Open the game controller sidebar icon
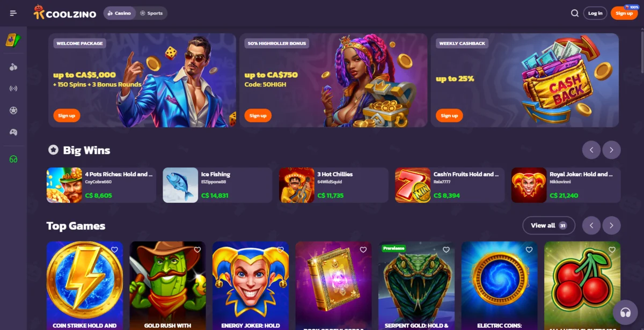This screenshot has height=330, width=644. pos(13,132)
